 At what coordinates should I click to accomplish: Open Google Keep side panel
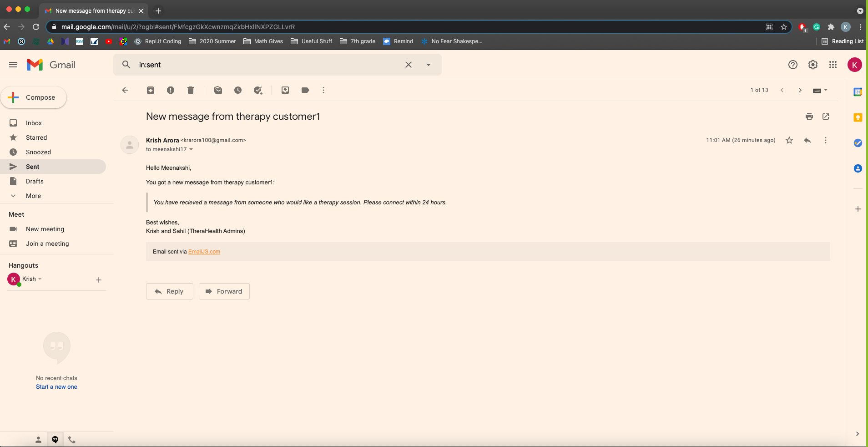pos(858,117)
